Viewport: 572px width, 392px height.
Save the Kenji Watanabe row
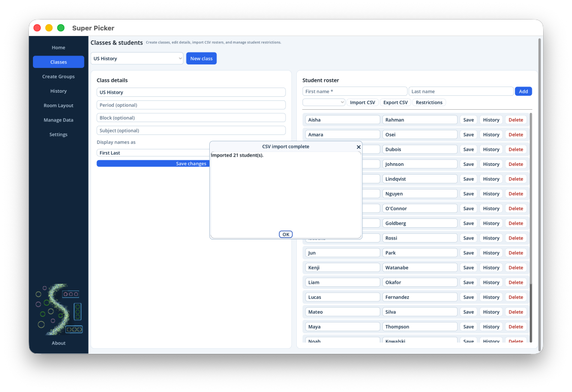click(x=468, y=268)
